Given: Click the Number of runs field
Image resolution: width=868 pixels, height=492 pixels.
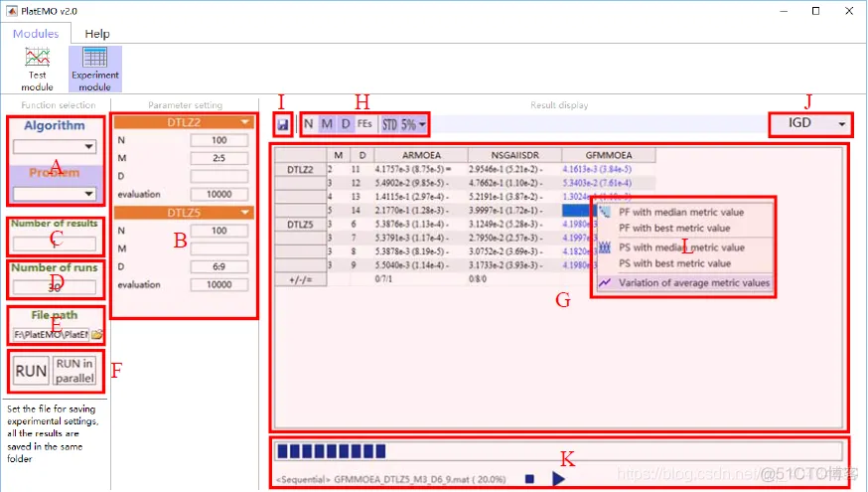Looking at the screenshot, I should 55,287.
